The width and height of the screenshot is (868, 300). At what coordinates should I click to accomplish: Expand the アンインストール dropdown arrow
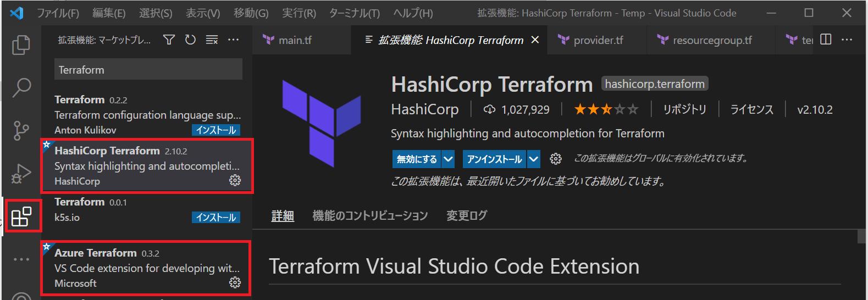[534, 159]
